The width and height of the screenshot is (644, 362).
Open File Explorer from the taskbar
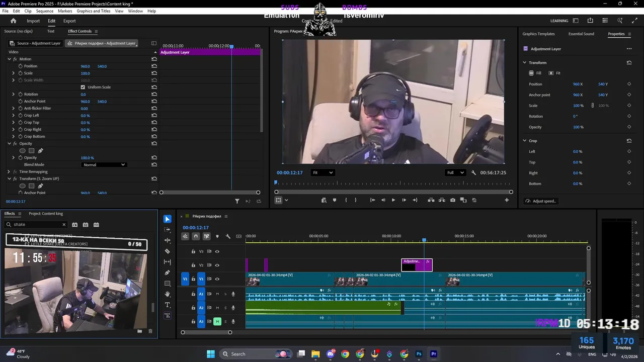tap(315, 354)
